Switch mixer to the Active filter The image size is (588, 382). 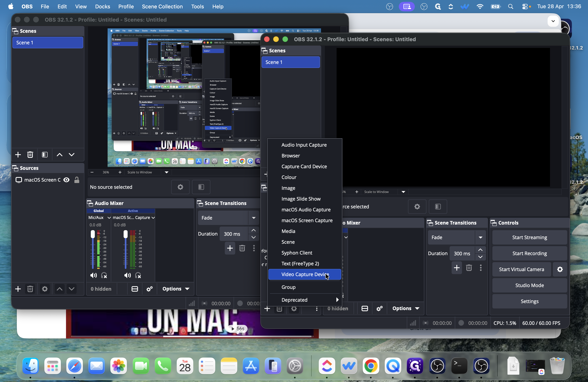pyautogui.click(x=133, y=211)
